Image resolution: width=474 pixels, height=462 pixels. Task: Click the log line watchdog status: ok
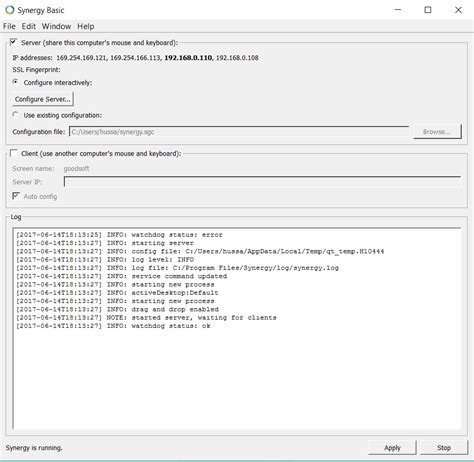pyautogui.click(x=113, y=326)
